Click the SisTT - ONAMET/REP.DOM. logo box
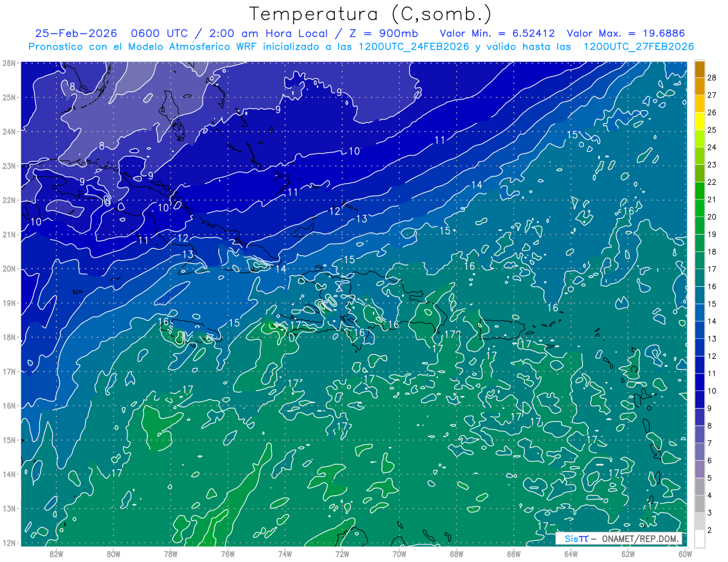 [x=619, y=538]
